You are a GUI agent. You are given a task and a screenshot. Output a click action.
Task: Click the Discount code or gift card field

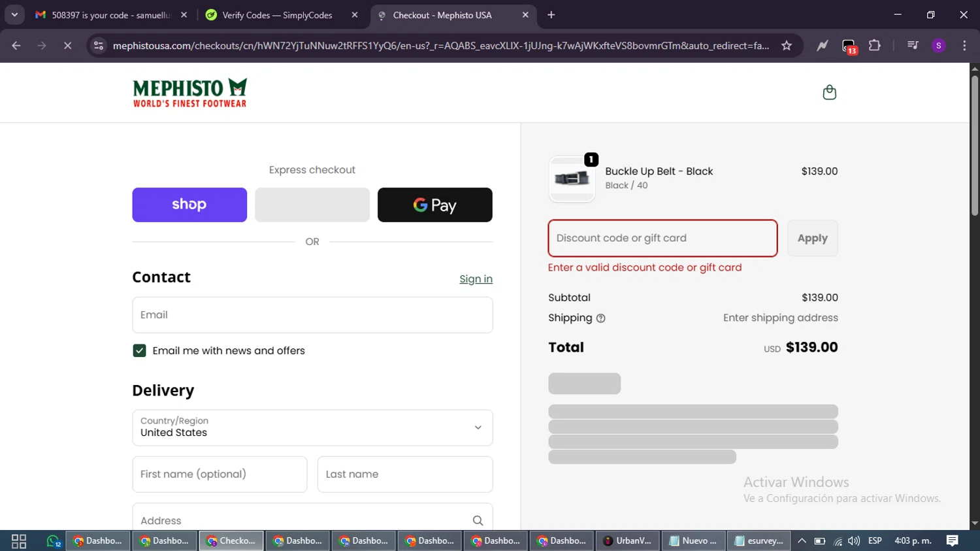click(x=662, y=239)
